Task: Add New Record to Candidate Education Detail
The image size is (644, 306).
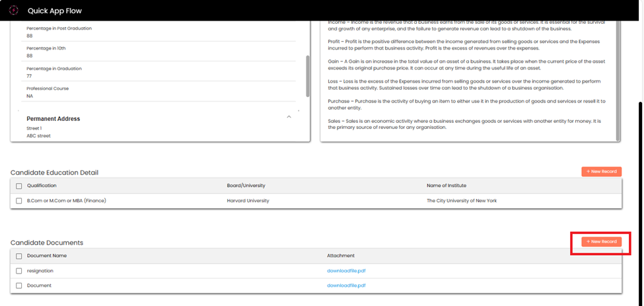Action: (x=601, y=172)
